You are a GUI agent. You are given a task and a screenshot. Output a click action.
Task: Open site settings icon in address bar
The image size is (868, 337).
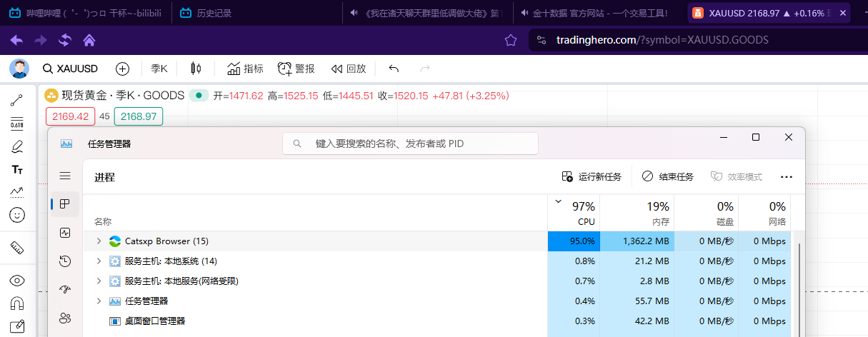pos(542,40)
